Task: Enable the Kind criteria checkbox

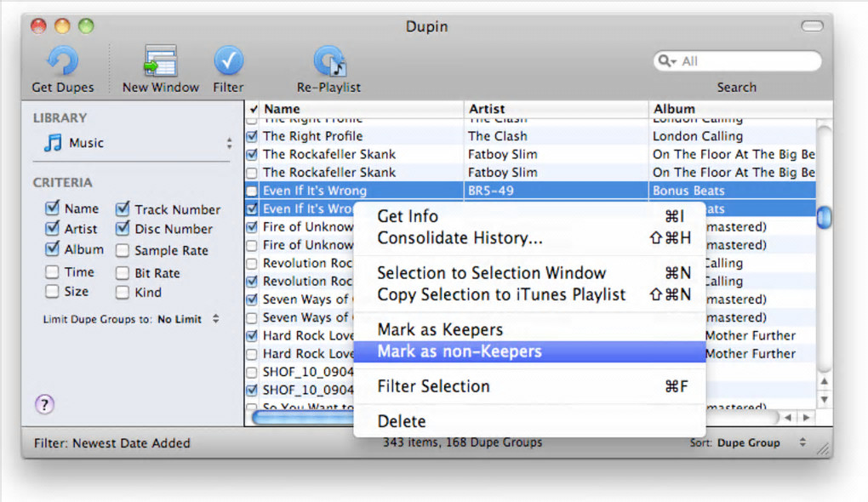Action: pos(123,292)
